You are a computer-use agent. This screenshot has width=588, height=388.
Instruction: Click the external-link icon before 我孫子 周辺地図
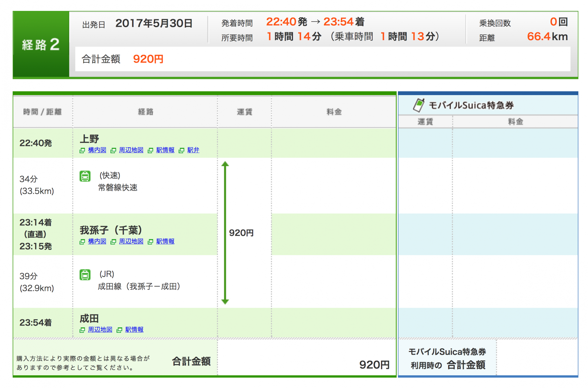[114, 242]
